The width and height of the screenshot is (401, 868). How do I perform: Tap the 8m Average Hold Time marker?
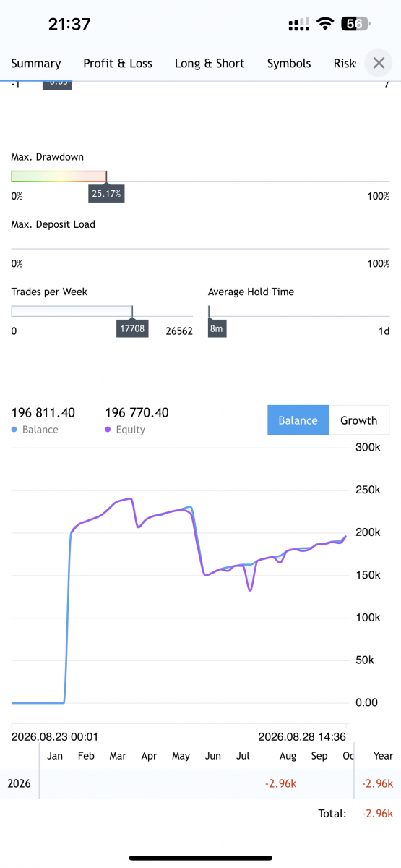(x=216, y=329)
